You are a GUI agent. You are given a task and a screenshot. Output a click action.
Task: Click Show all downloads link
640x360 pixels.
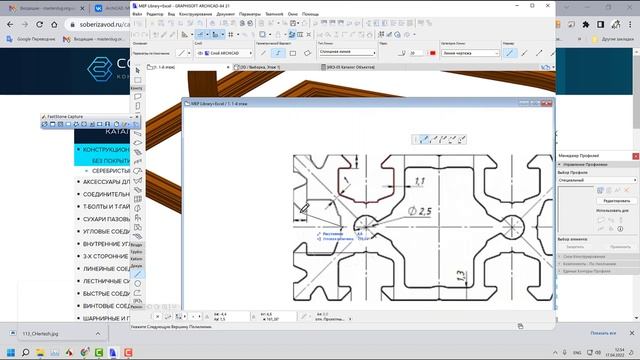click(603, 333)
